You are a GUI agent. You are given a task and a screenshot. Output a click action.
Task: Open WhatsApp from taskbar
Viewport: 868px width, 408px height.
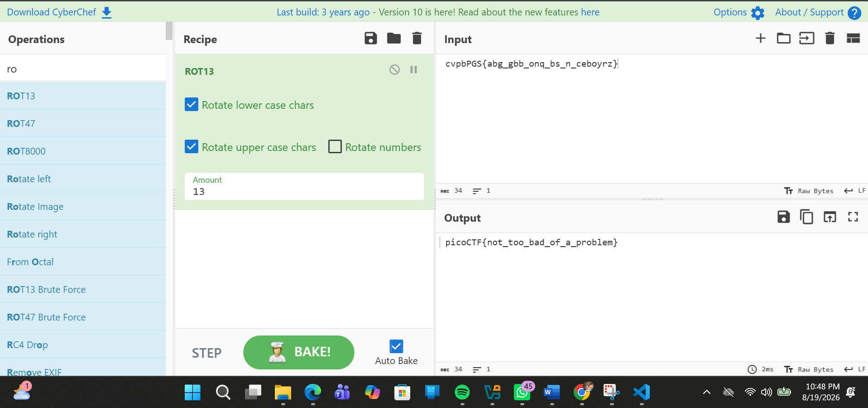click(522, 392)
